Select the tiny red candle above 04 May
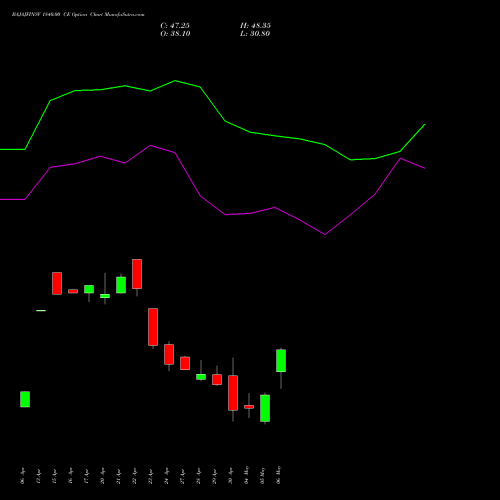The width and height of the screenshot is (500, 500). click(x=249, y=407)
